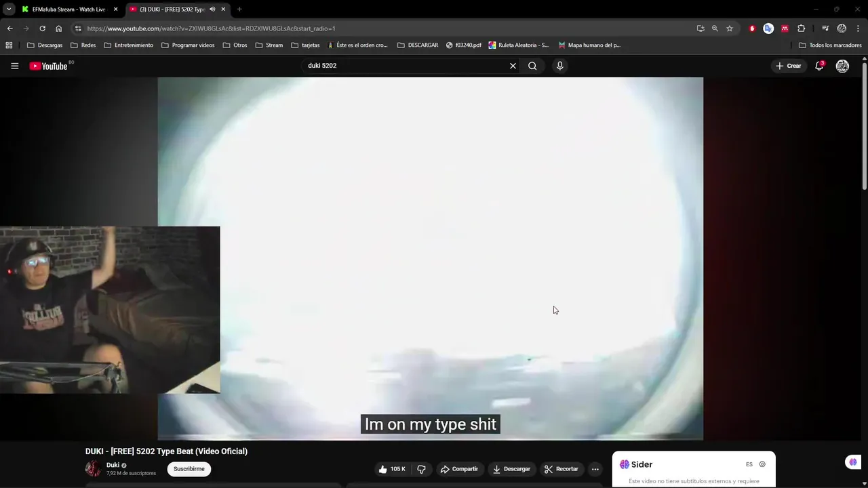The height and width of the screenshot is (488, 868).
Task: Open the Chrome three-dot menu
Action: (858, 28)
